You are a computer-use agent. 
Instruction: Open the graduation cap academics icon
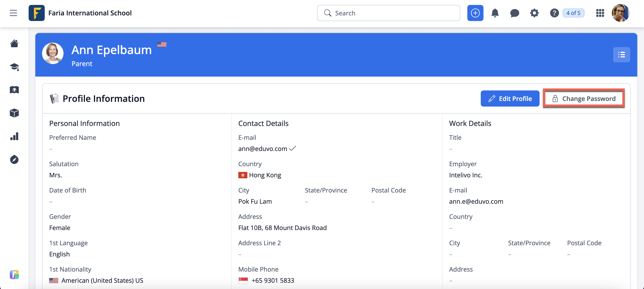pyautogui.click(x=14, y=67)
